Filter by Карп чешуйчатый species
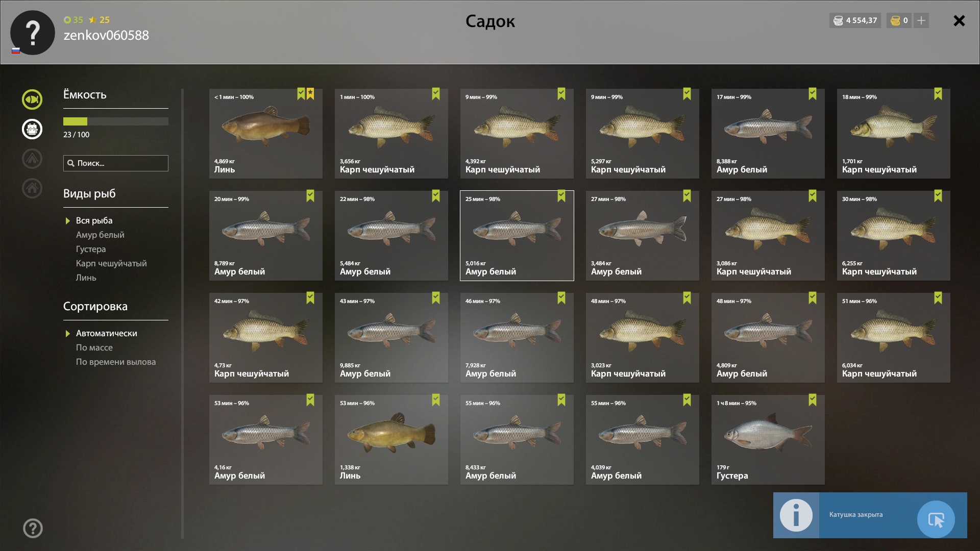 point(111,263)
